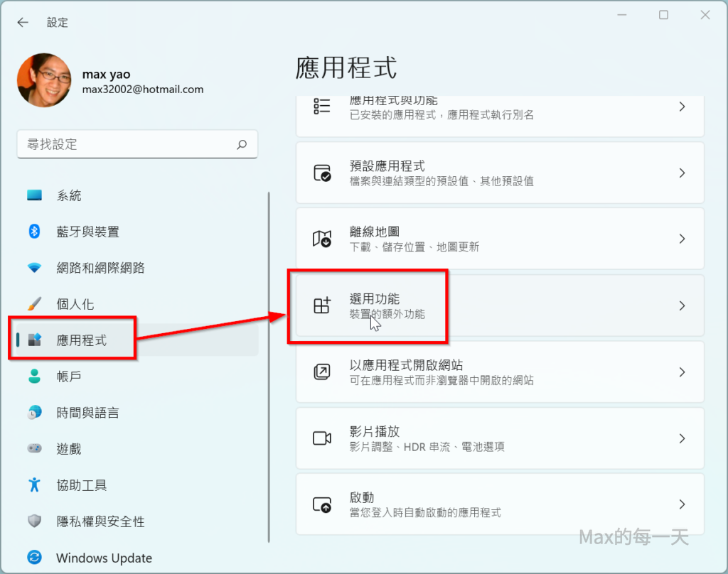Image resolution: width=728 pixels, height=574 pixels.
Task: Select the 應用程式 sidebar icon
Action: pos(34,340)
